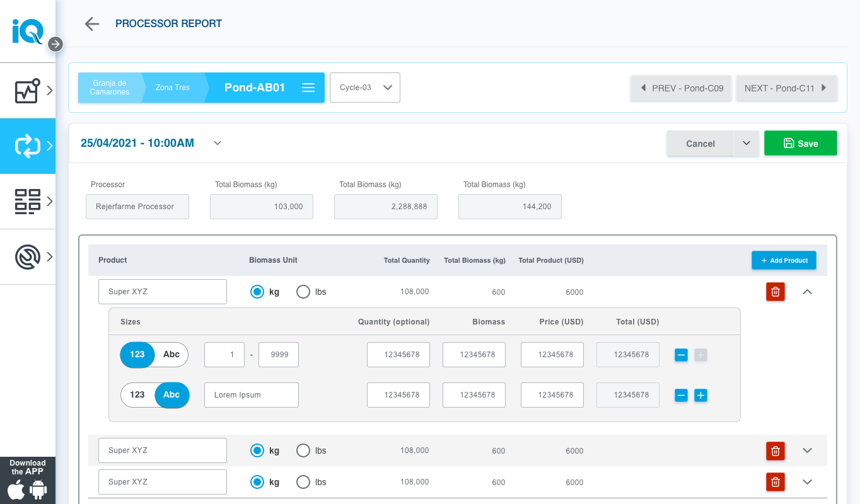Switch first size row to Abc mode
This screenshot has width=860, height=504.
tap(171, 355)
